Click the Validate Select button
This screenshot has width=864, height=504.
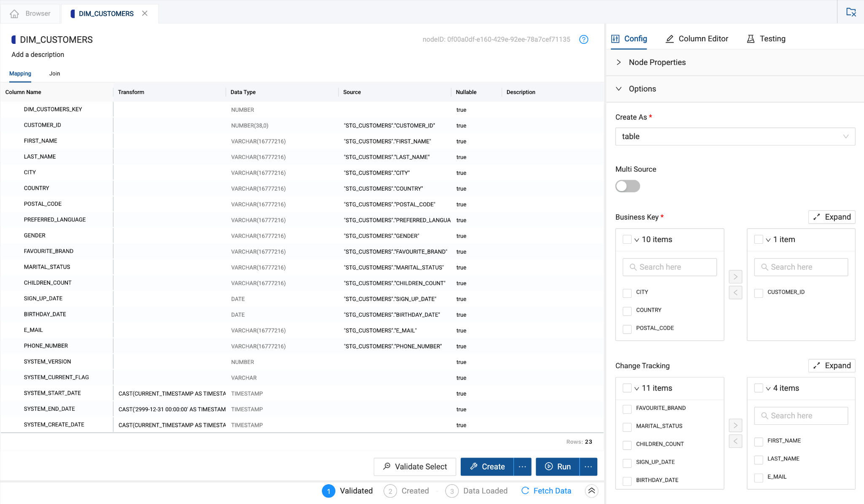tap(415, 466)
